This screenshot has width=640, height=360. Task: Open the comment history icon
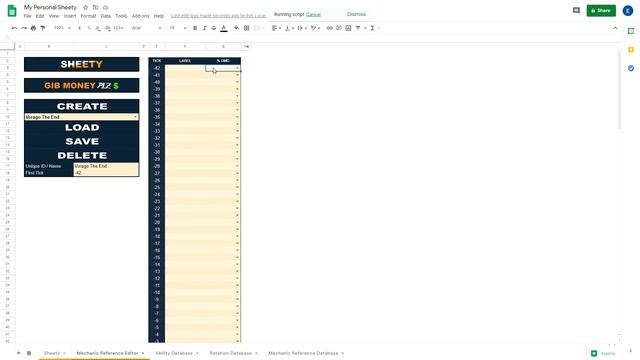(x=576, y=10)
